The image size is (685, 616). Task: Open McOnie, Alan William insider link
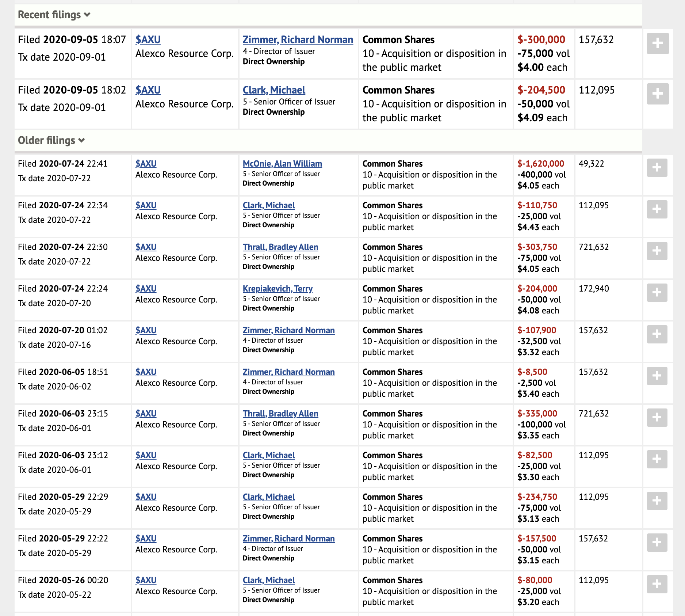click(x=282, y=164)
